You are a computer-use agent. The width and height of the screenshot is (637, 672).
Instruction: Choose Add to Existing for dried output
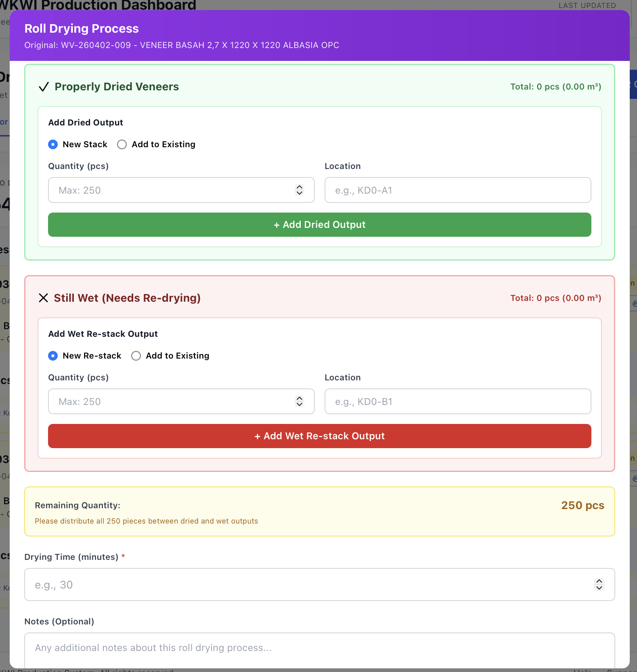point(122,144)
